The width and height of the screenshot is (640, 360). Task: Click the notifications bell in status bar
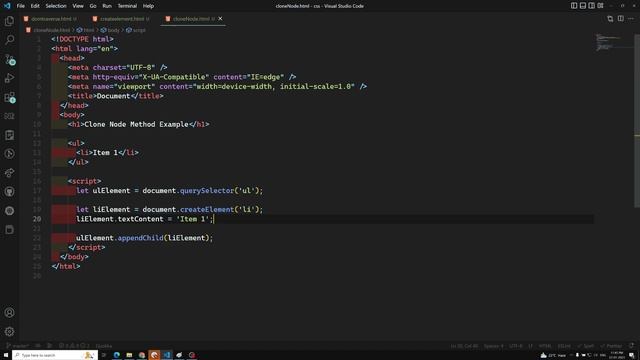(631, 346)
